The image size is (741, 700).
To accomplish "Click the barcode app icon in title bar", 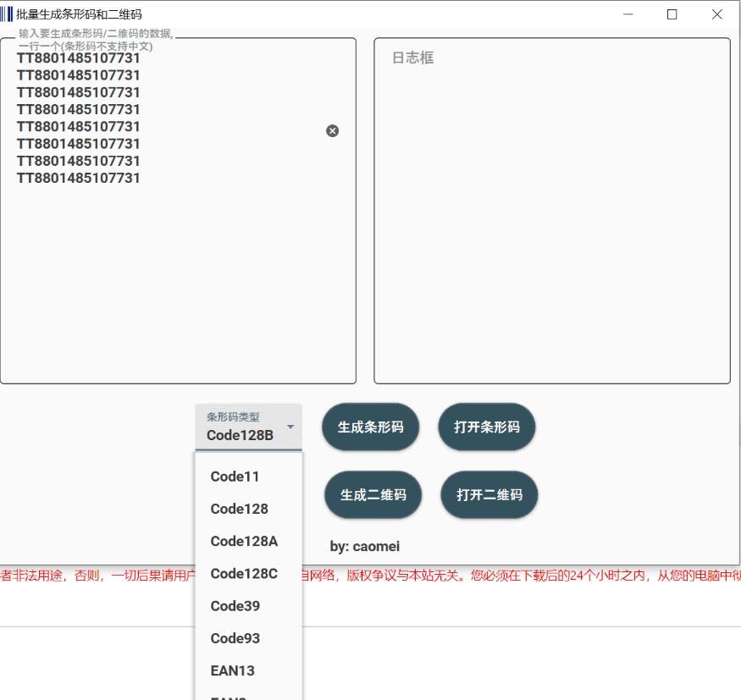I will 6,14.
